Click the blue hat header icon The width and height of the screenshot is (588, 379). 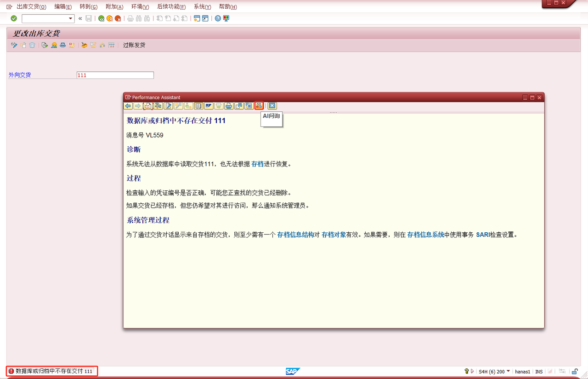(x=63, y=45)
